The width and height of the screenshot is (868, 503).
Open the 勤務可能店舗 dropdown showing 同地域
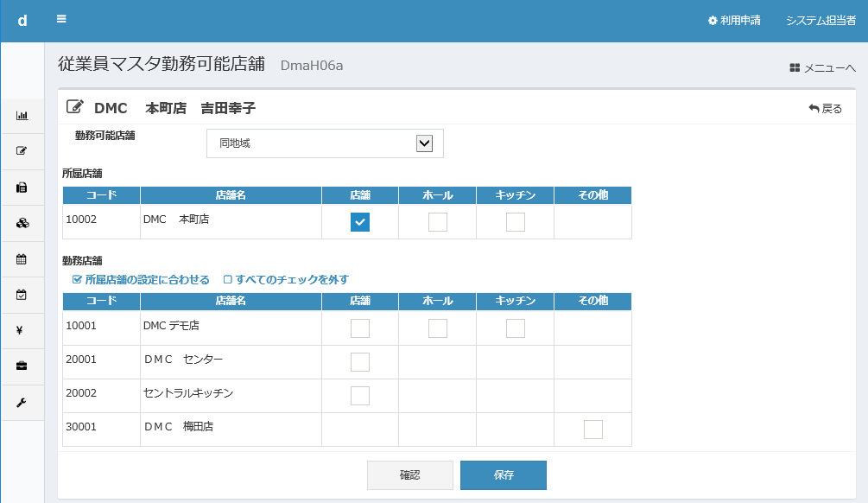point(325,143)
